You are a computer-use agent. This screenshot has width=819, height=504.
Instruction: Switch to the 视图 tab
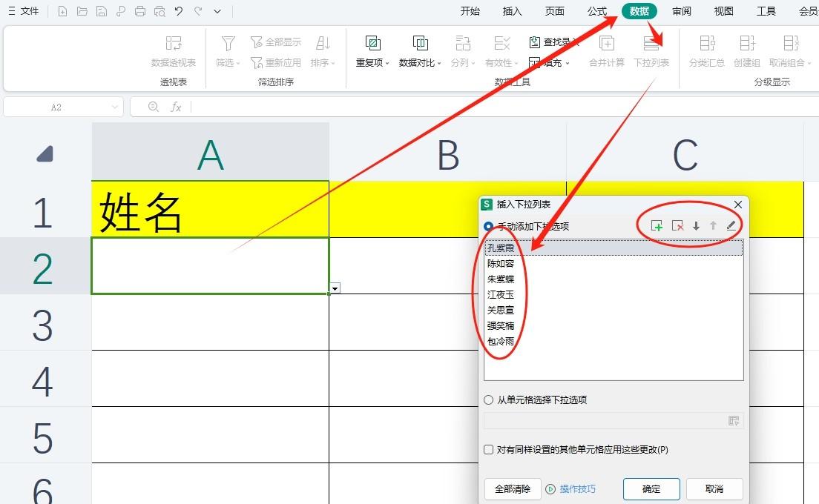(723, 11)
